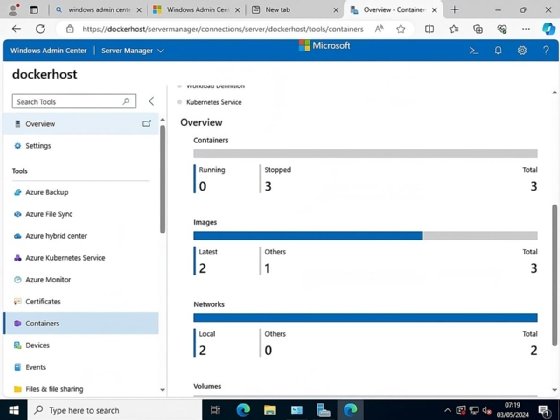Click the view site information lock icon

pos(70,29)
